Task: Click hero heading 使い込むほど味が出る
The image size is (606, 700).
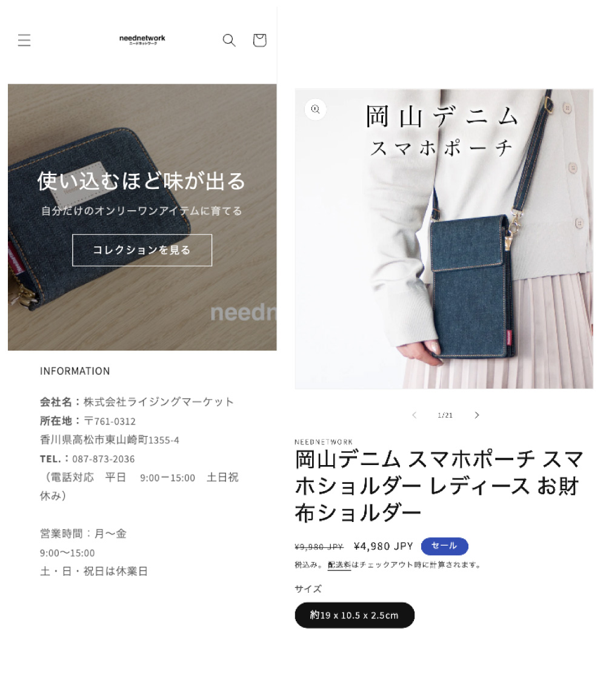Action: point(142,181)
